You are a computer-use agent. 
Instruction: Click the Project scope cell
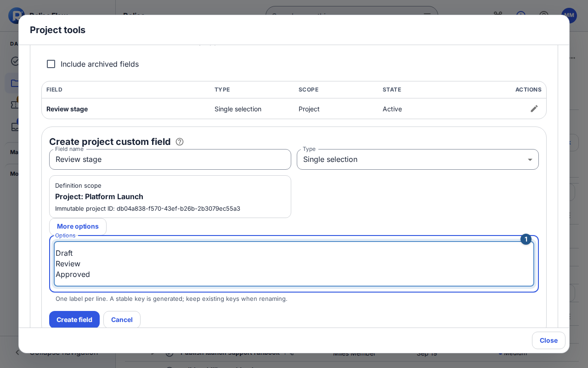point(309,109)
